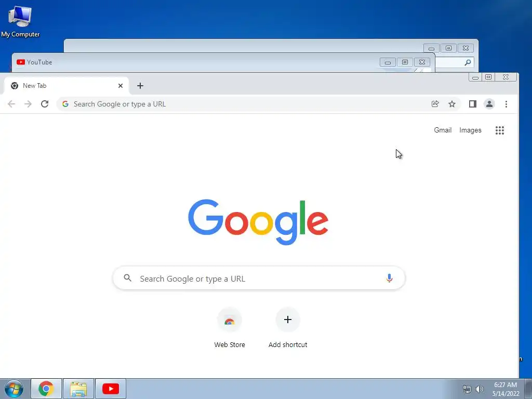The width and height of the screenshot is (532, 399).
Task: Click Show desktop strip at taskbar end
Action: tap(528, 389)
